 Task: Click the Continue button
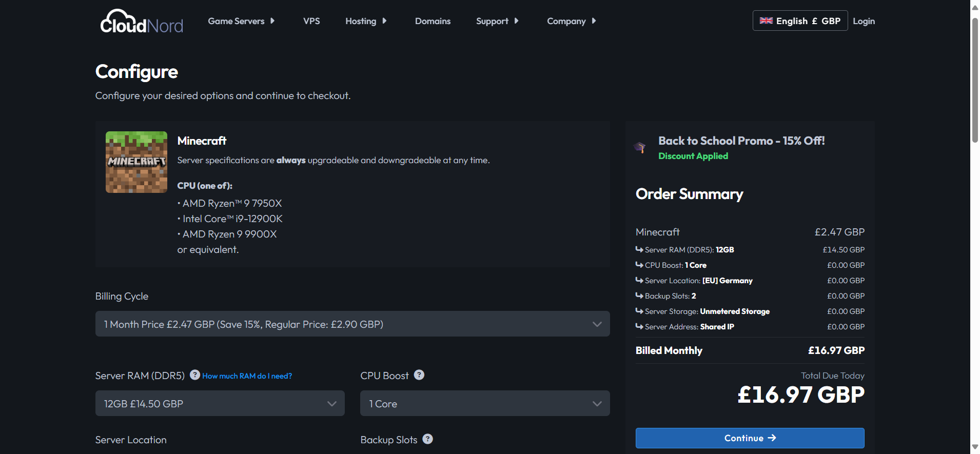point(750,438)
